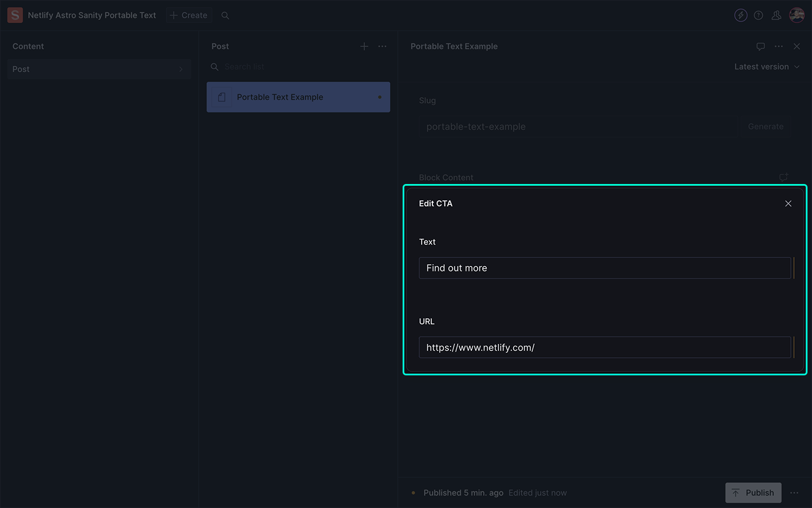Open the Latest version dropdown
Image resolution: width=812 pixels, height=508 pixels.
pyautogui.click(x=767, y=67)
